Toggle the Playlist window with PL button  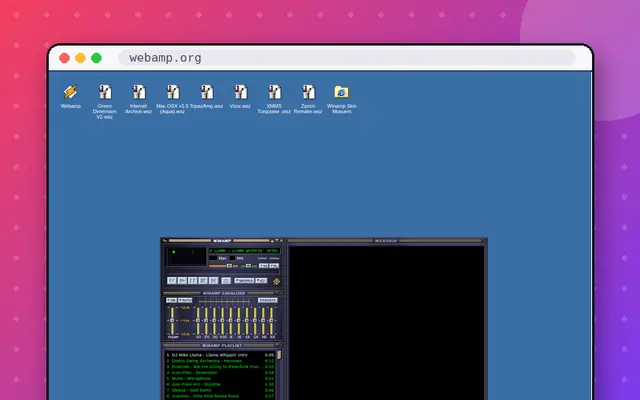point(274,266)
